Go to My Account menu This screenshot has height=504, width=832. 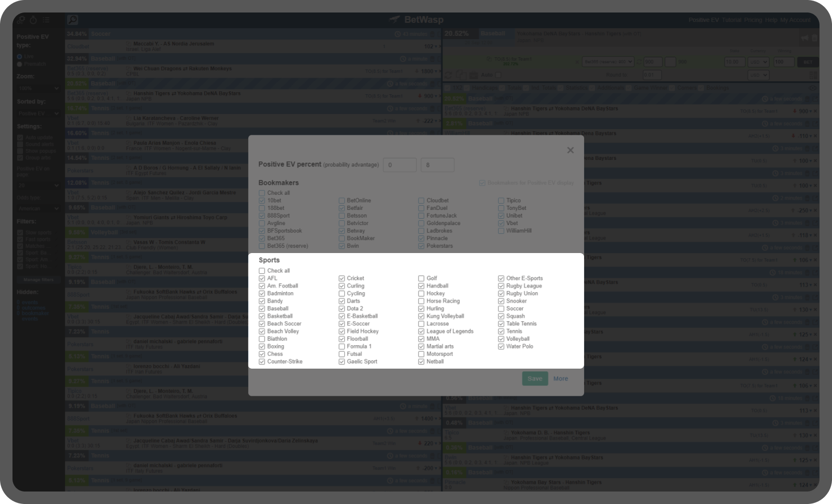(x=795, y=20)
